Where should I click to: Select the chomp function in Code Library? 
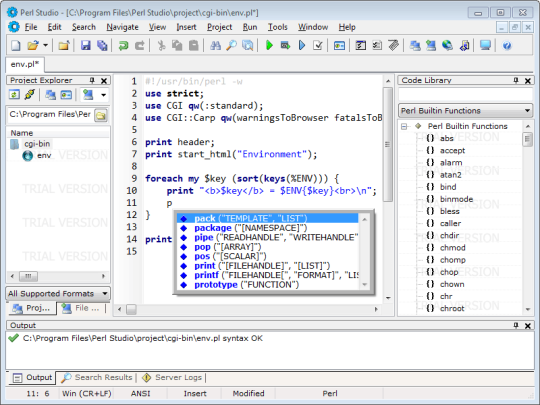(x=453, y=260)
